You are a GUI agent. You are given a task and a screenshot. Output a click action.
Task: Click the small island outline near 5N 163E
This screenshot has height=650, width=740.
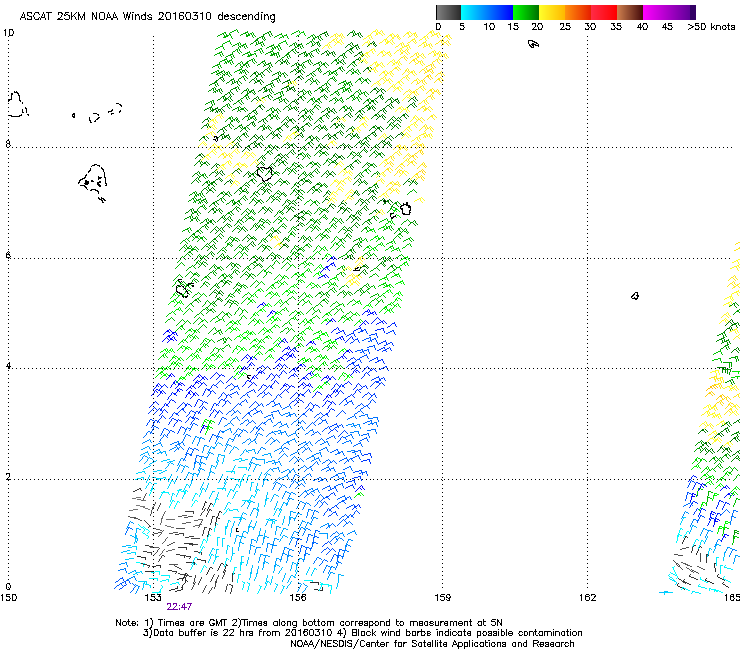point(635,296)
